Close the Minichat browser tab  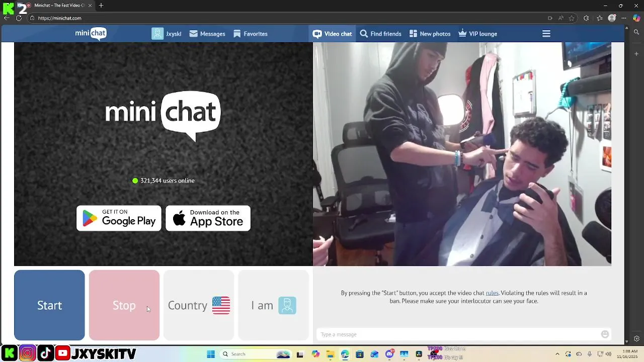tap(90, 6)
